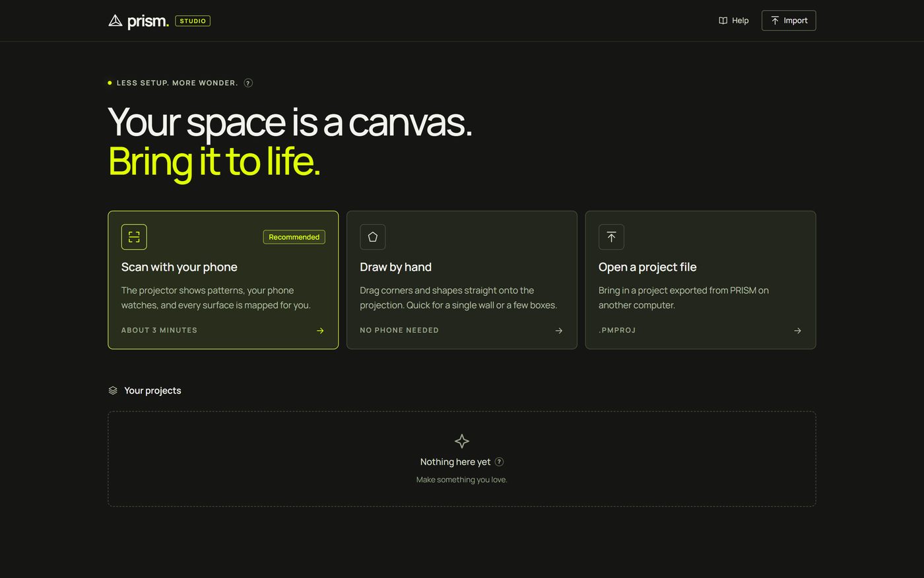924x578 pixels.
Task: Click the Recommended badge
Action: click(294, 237)
